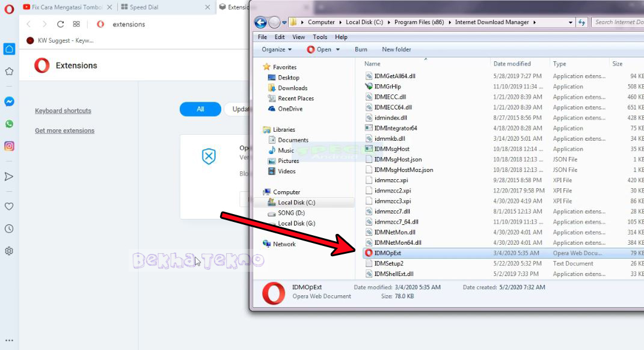Image resolution: width=644 pixels, height=350 pixels.
Task: Open the dropdown arrow beside Open
Action: point(338,49)
